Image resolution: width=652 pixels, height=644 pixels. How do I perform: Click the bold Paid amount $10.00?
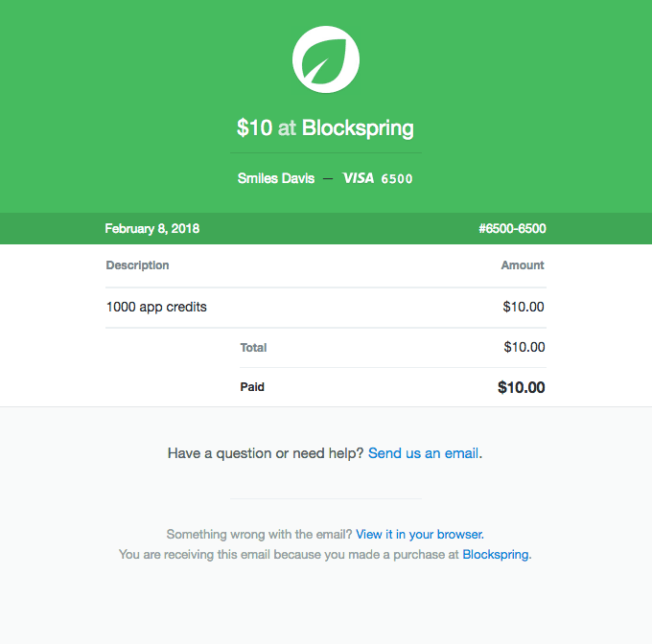coord(522,388)
